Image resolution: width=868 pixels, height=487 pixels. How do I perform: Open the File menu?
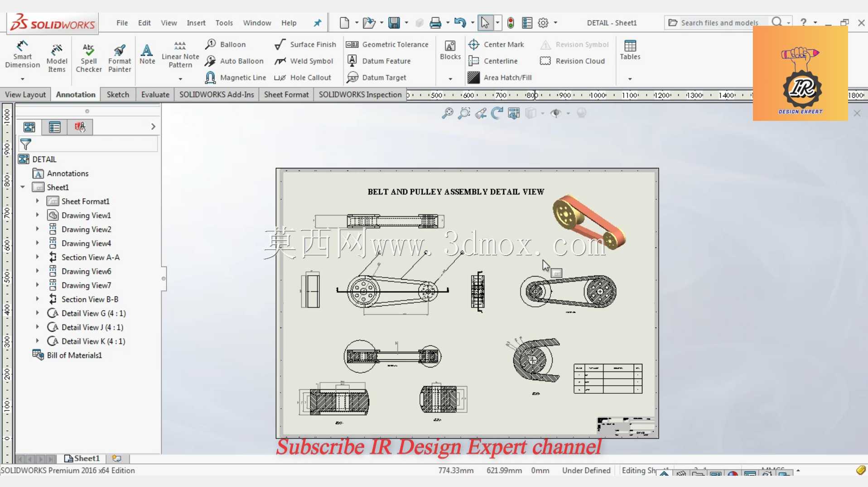(x=122, y=23)
